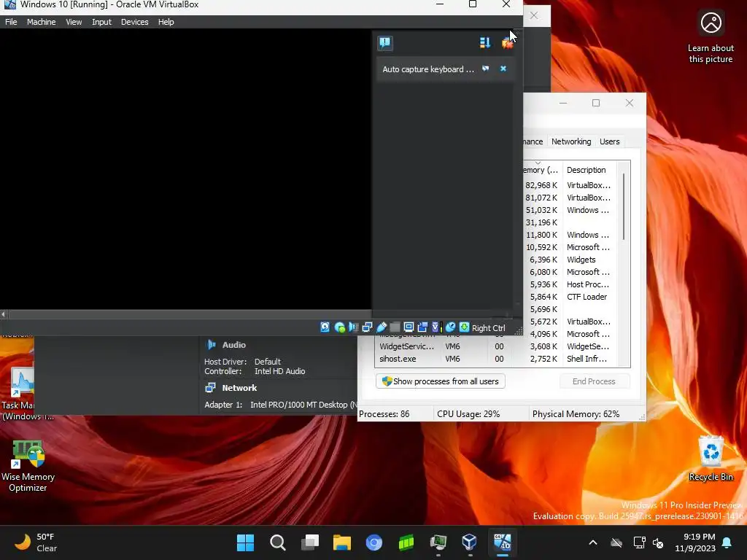Select the Widgets description cell
The width and height of the screenshot is (747, 560).
coord(581,260)
